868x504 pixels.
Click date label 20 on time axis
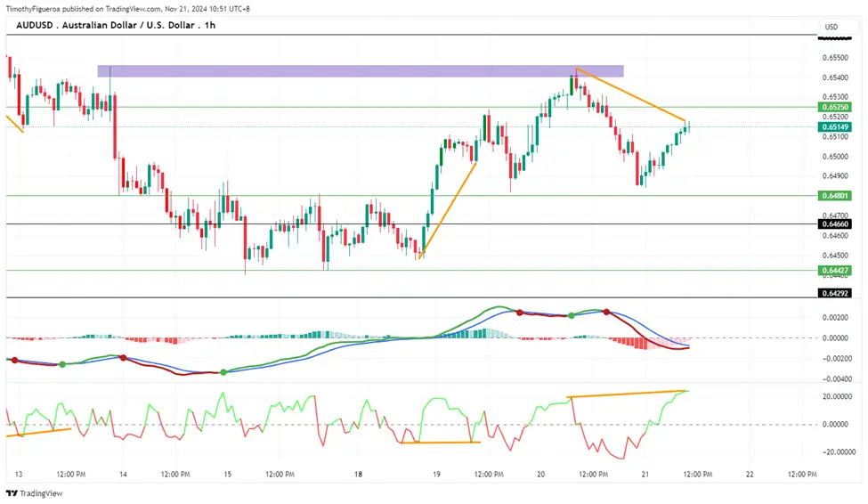(x=541, y=474)
